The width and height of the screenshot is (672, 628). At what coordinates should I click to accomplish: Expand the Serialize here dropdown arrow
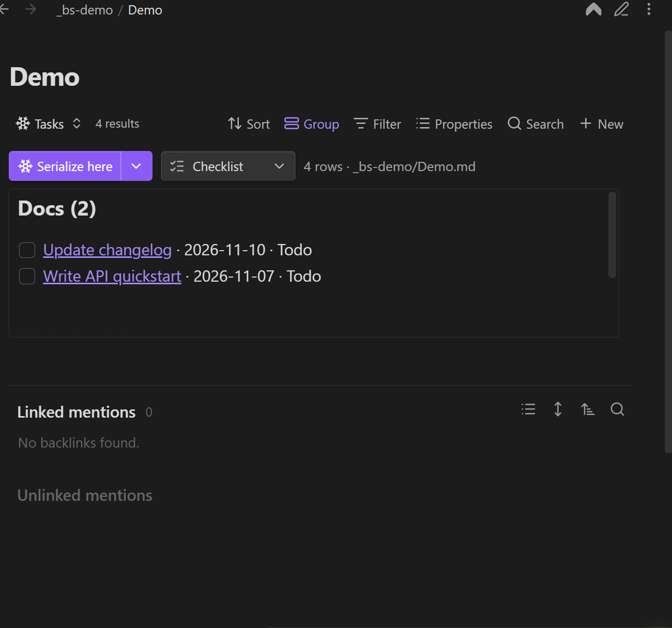click(136, 166)
